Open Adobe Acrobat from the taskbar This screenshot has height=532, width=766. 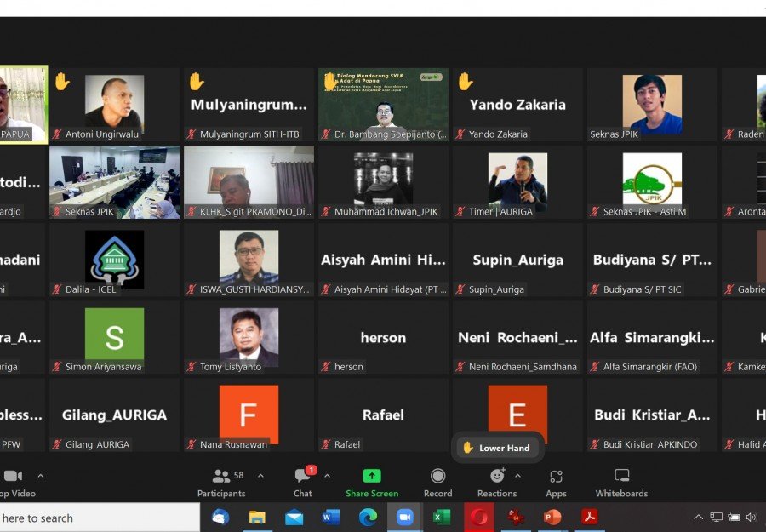coord(590,518)
